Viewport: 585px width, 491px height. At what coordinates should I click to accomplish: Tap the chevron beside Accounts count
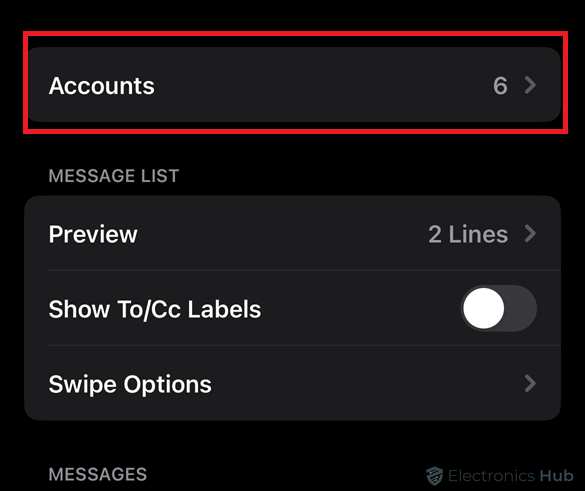pyautogui.click(x=530, y=85)
